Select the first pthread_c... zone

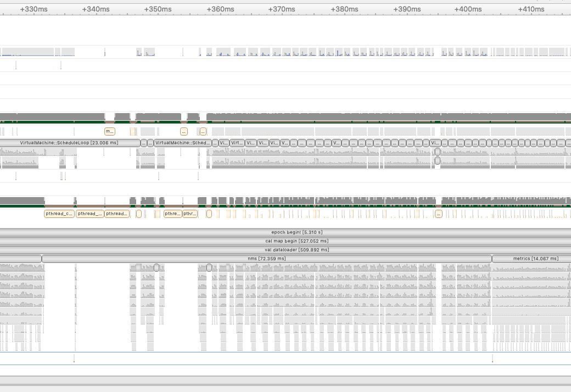[59, 214]
